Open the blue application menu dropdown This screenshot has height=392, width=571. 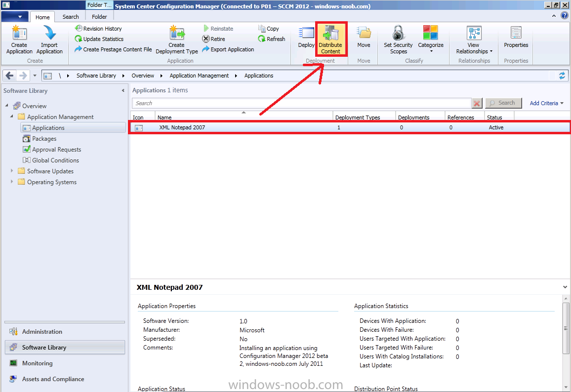pyautogui.click(x=15, y=17)
